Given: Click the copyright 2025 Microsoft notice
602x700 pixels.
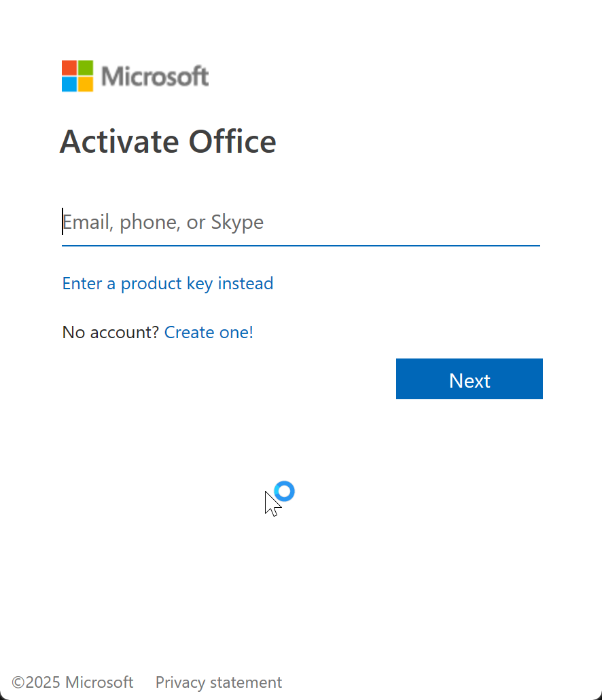Looking at the screenshot, I should coord(73,682).
